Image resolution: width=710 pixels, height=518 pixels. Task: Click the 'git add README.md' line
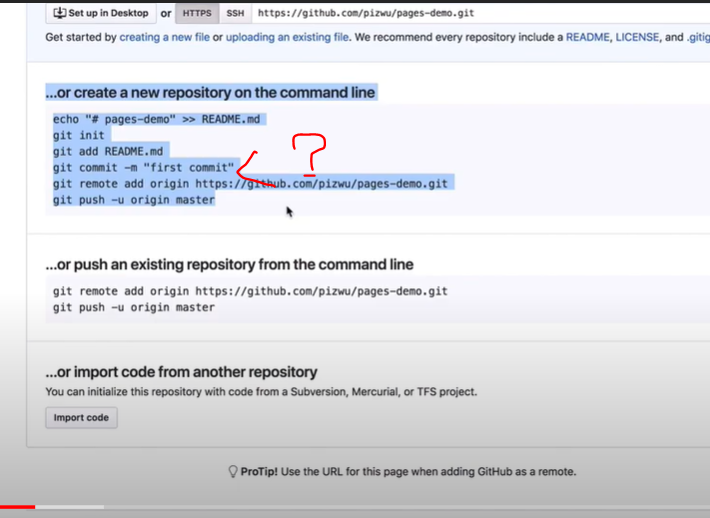click(x=108, y=151)
